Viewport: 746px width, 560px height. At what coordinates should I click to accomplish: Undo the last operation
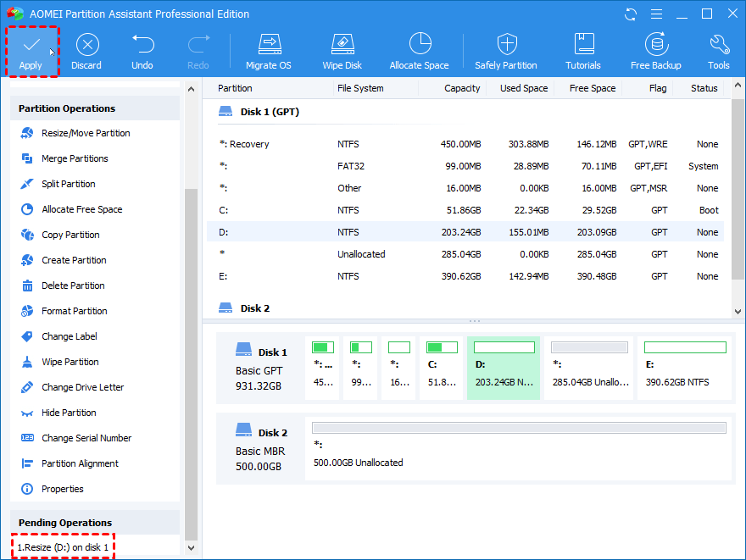coord(142,51)
